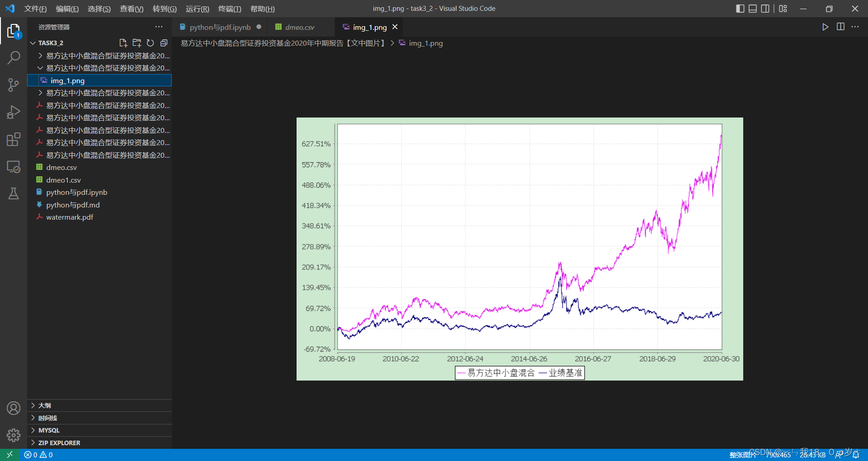Viewport: 868px width, 461px height.
Task: Select the img_1.png editor tab
Action: coord(370,27)
